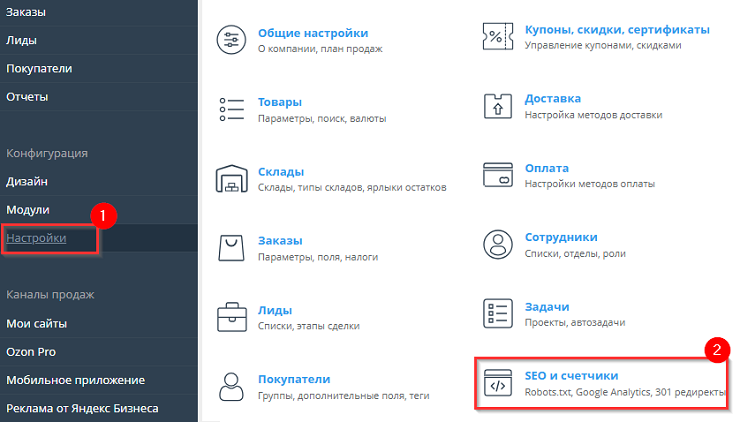This screenshot has height=422, width=740.
Task: Open Реклама от Яндекс Бизнеса sidebar item
Action: (x=82, y=409)
